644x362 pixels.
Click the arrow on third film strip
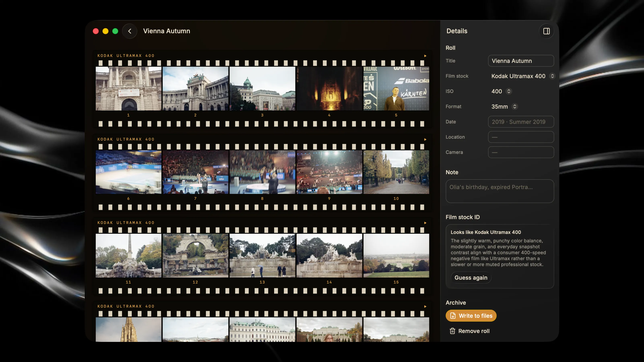[425, 223]
